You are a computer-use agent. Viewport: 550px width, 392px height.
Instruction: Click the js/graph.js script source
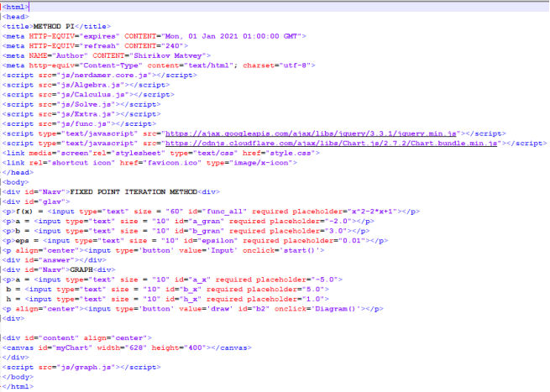(x=87, y=368)
